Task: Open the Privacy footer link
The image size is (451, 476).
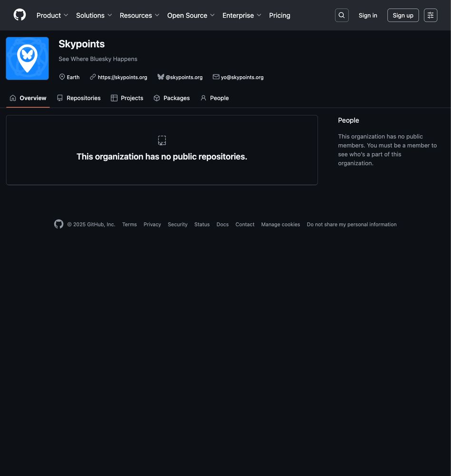Action: click(x=152, y=224)
